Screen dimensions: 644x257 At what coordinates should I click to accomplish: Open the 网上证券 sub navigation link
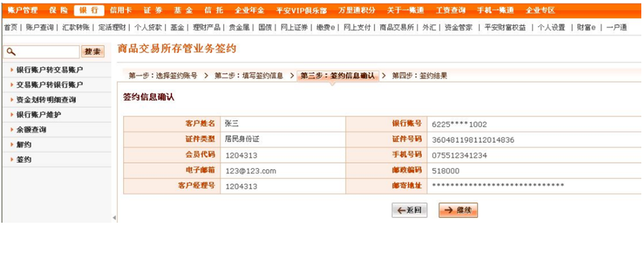coord(294,28)
